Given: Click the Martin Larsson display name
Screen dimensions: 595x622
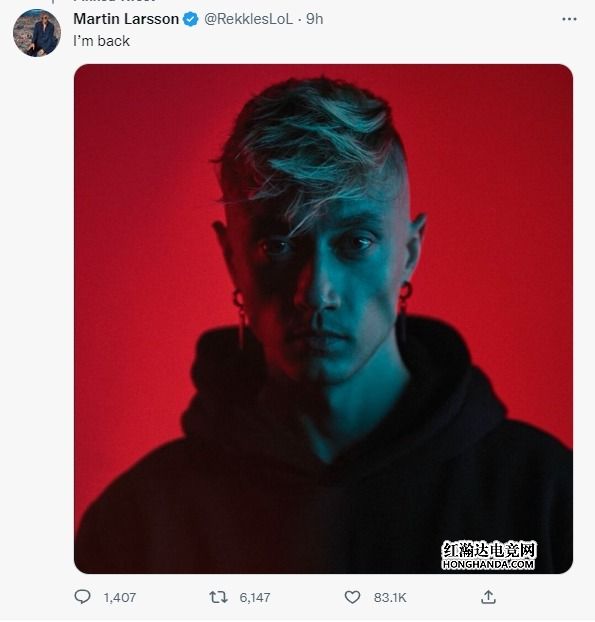Looking at the screenshot, I should tap(126, 19).
